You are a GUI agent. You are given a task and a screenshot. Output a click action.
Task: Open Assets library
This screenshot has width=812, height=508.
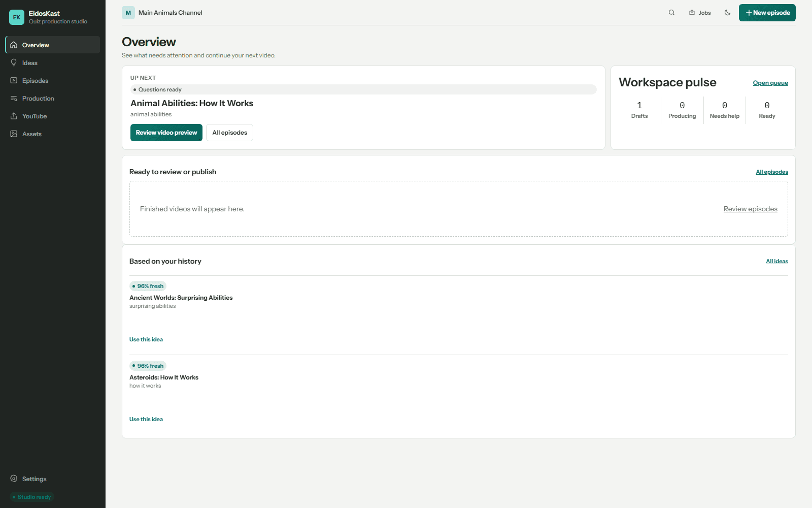tap(53, 134)
